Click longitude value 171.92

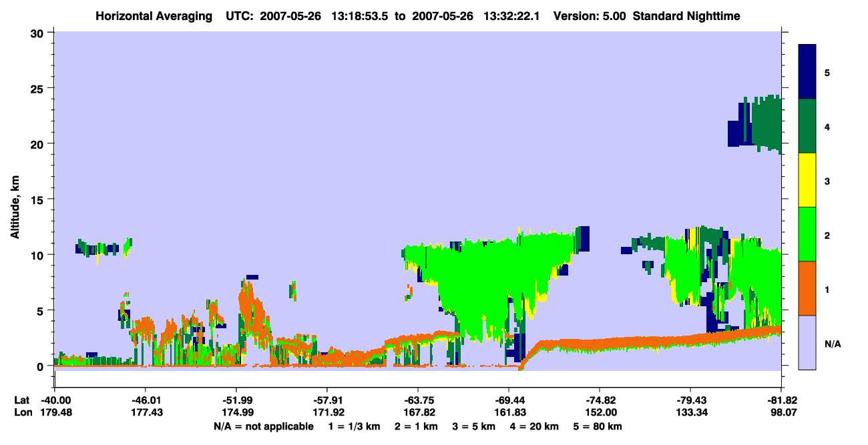(x=327, y=413)
